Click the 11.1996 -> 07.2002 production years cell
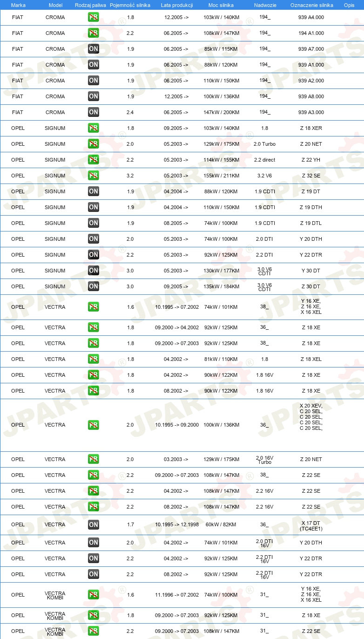This screenshot has width=364, height=639. (177, 595)
